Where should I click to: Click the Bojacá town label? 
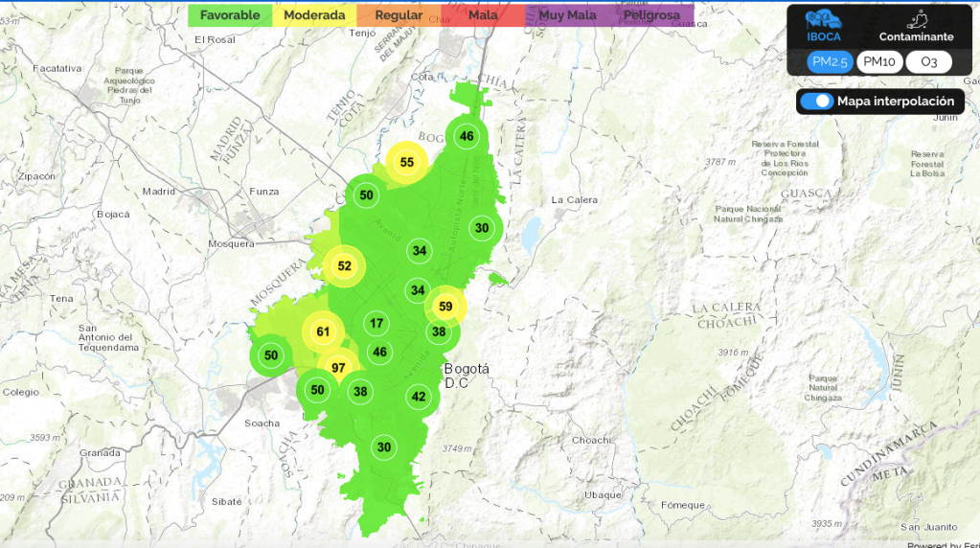[x=113, y=214]
